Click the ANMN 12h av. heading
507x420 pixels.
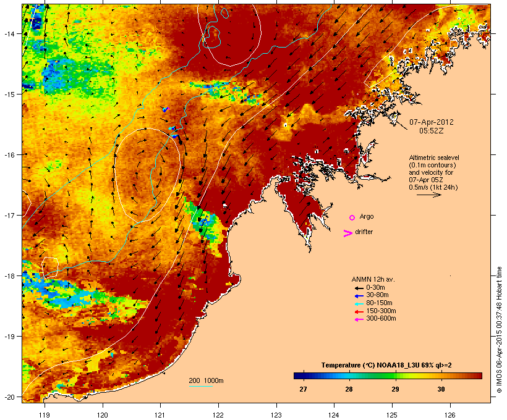[x=373, y=279]
